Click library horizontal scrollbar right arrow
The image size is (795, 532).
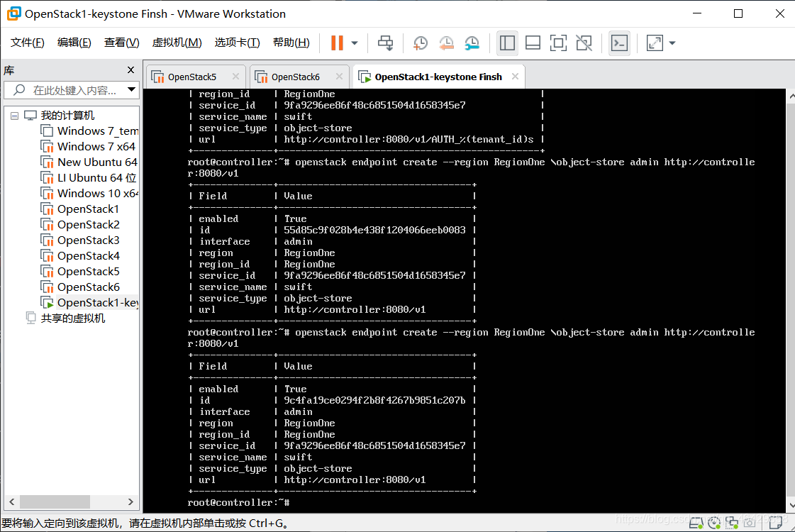[x=130, y=502]
